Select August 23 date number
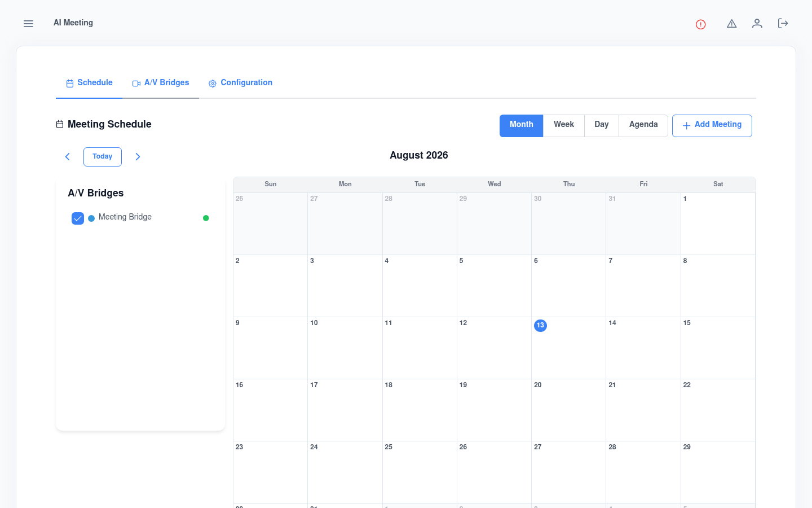Viewport: 812px width, 508px height. (240, 447)
